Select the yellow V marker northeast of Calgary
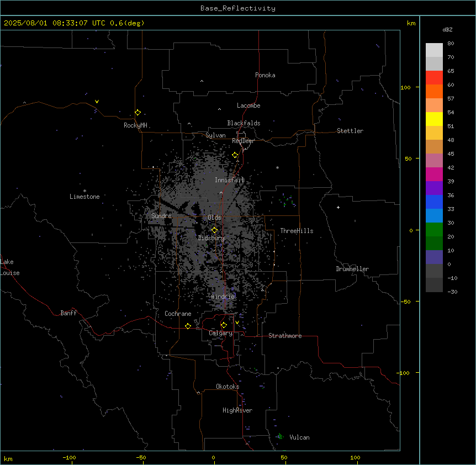Image resolution: width=476 pixels, height=465 pixels. (x=237, y=323)
